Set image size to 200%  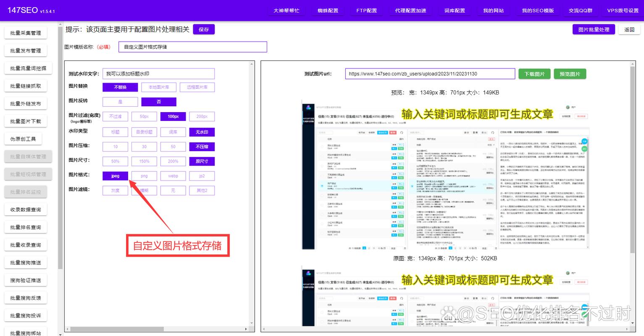pos(173,161)
